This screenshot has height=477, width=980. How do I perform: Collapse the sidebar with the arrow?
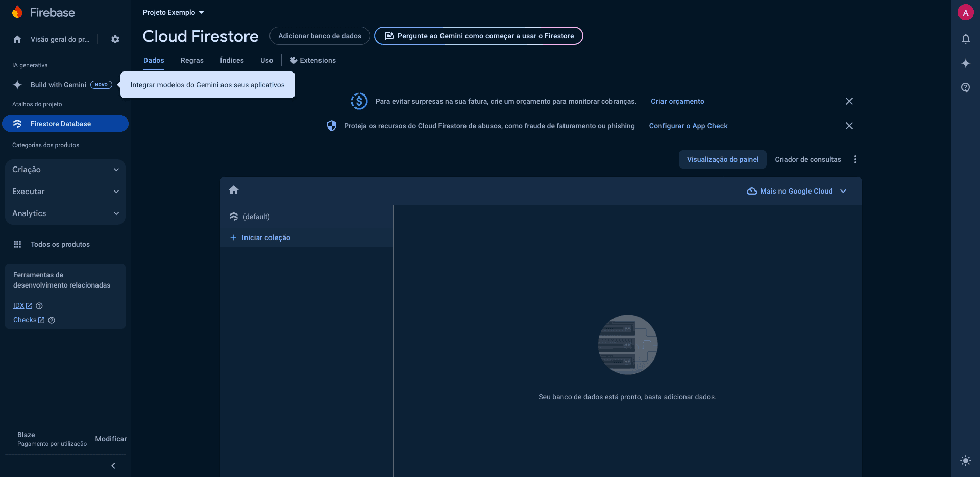click(113, 466)
